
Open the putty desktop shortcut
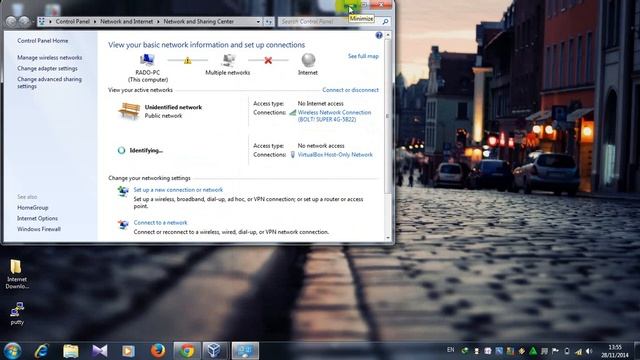click(x=17, y=313)
